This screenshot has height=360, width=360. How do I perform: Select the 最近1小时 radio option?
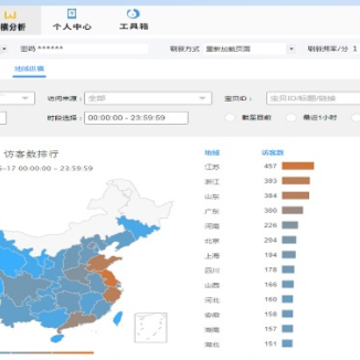pyautogui.click(x=291, y=118)
